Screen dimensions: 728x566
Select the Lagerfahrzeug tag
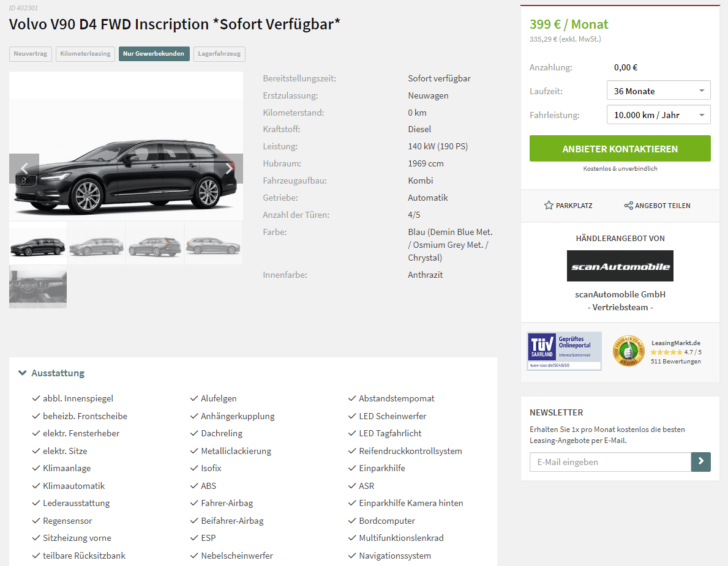(x=219, y=54)
